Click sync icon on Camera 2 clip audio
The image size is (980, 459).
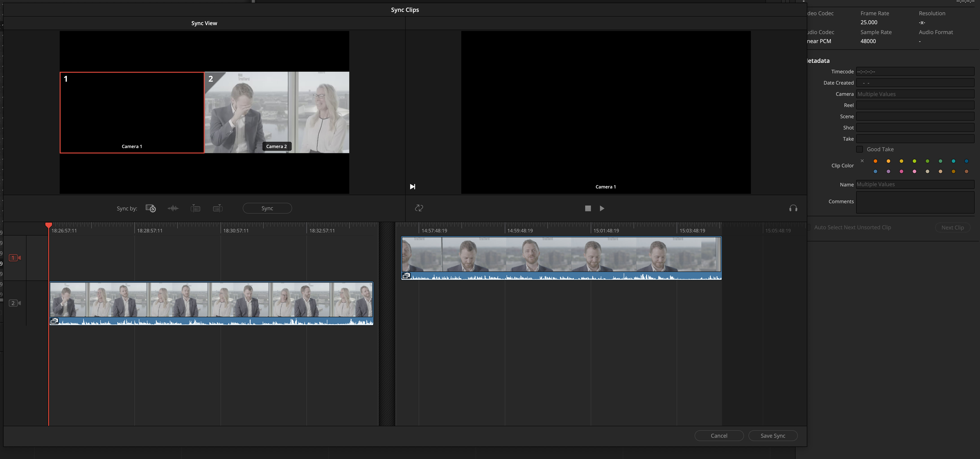(54, 321)
